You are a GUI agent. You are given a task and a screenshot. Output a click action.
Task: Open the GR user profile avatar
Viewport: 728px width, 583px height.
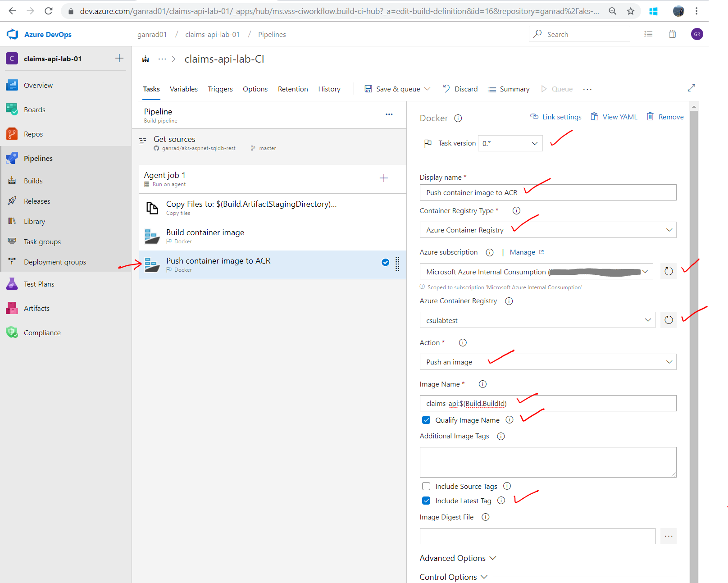[x=697, y=34]
